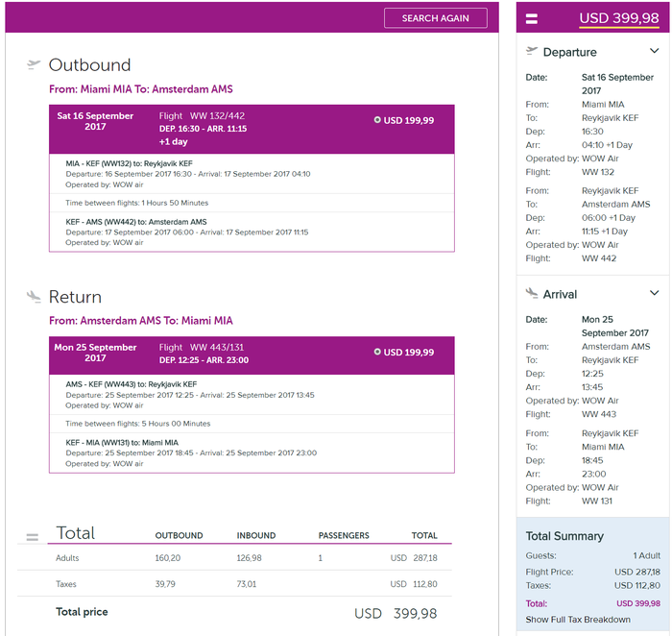Image resolution: width=672 pixels, height=636 pixels.
Task: Click 'AMS - KEF (WW443) to: Reykjavik KEF' row
Action: click(x=252, y=395)
